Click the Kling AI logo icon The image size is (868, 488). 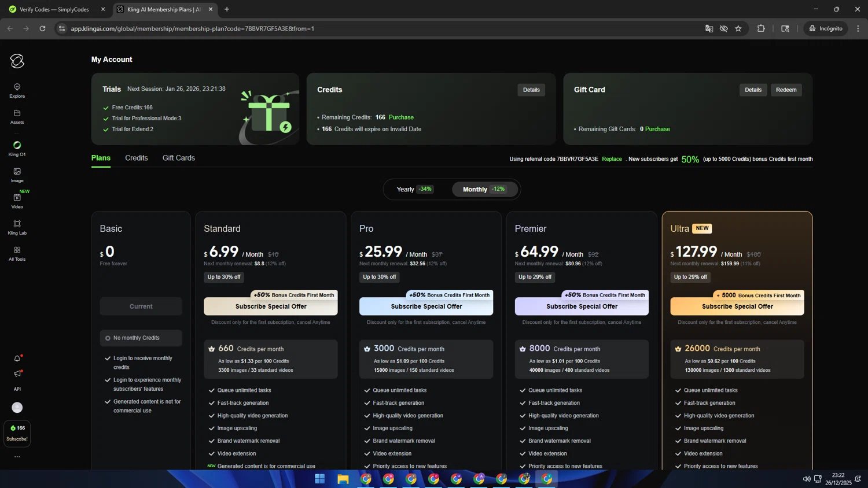[17, 61]
